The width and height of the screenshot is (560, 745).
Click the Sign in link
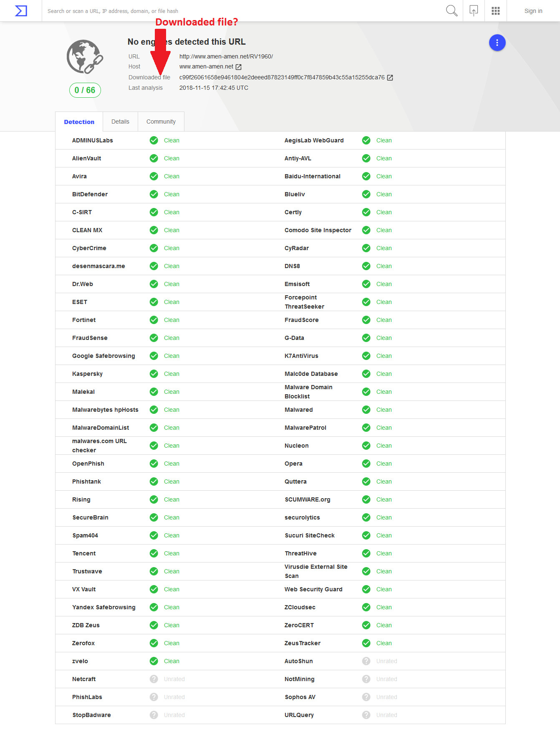click(533, 11)
